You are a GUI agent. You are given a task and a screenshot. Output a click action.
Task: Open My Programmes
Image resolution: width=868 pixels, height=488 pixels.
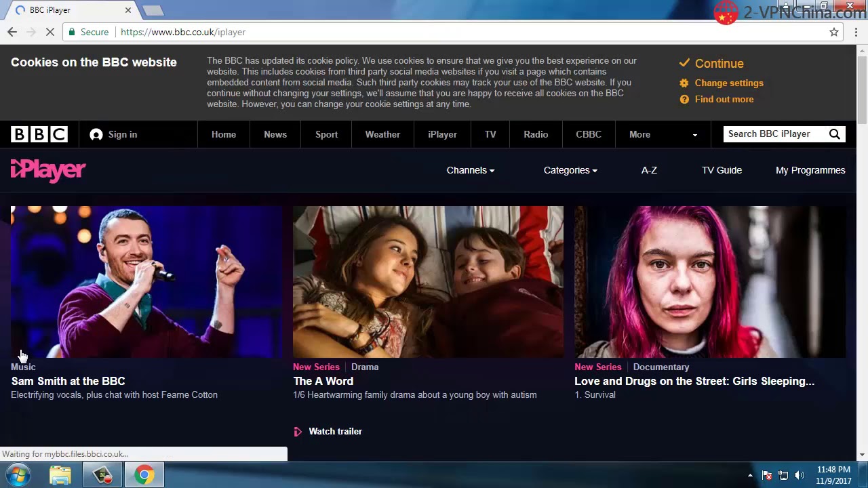coord(810,170)
